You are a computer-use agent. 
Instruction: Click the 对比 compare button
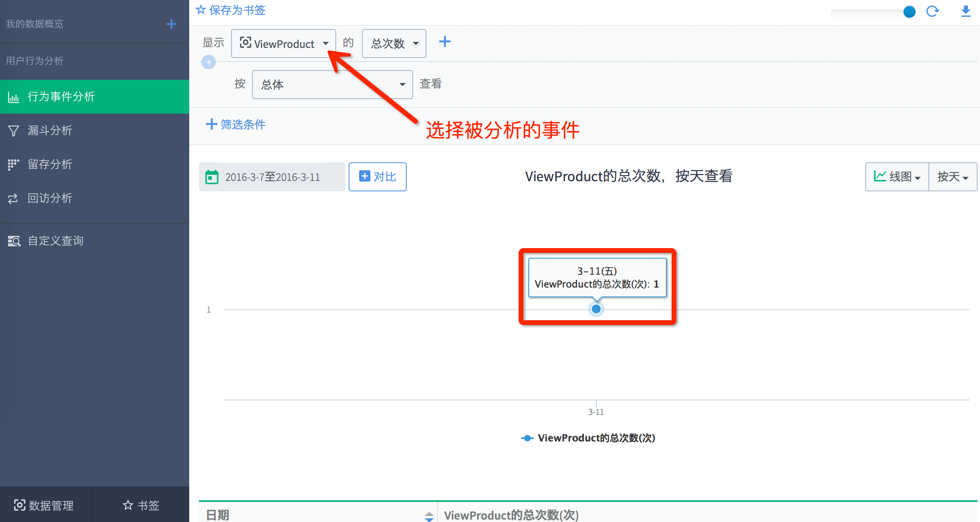click(x=377, y=177)
